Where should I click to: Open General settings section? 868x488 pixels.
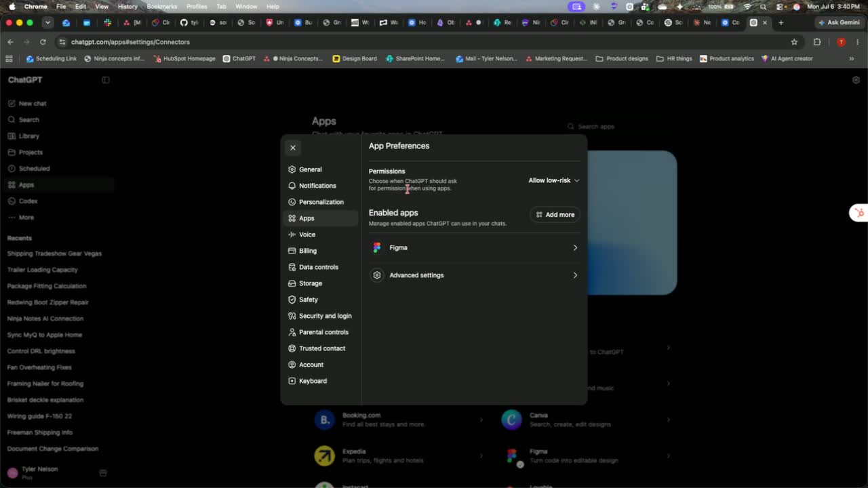(320, 169)
